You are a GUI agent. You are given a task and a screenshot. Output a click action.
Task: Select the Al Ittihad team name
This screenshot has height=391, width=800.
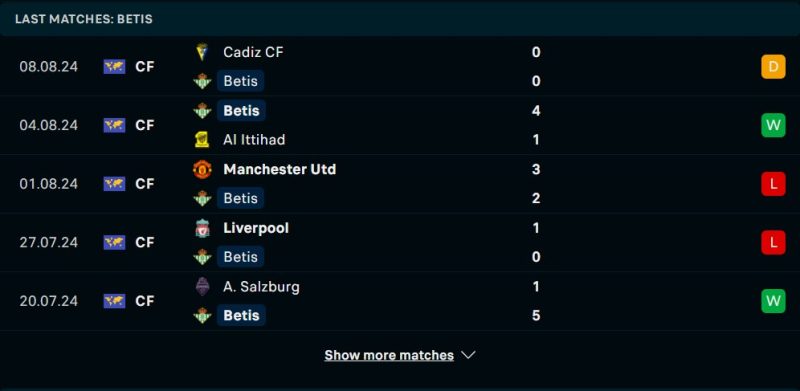pyautogui.click(x=254, y=140)
